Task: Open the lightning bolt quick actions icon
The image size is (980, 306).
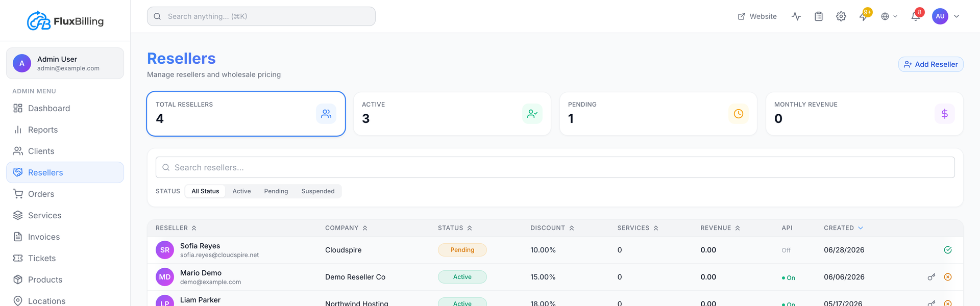Action: coord(864,16)
